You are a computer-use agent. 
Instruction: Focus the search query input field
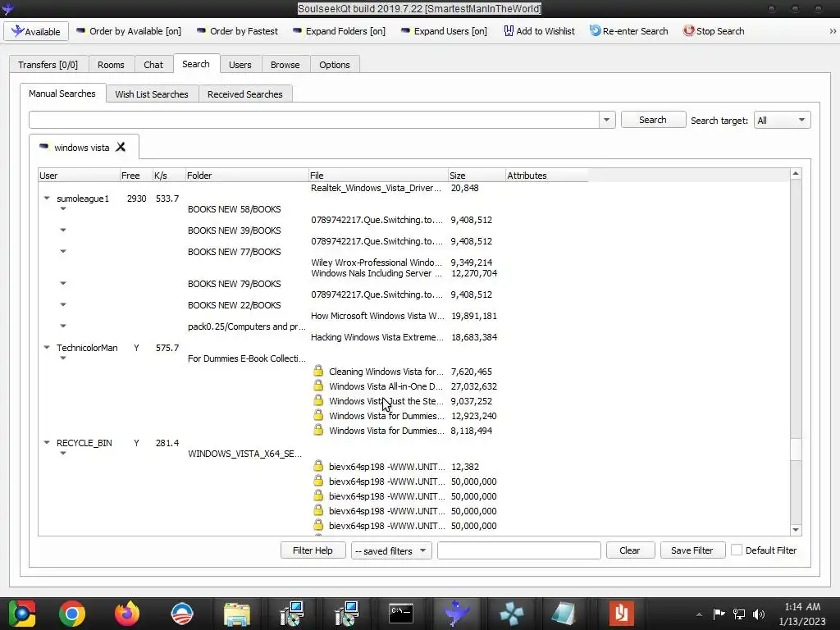(314, 120)
